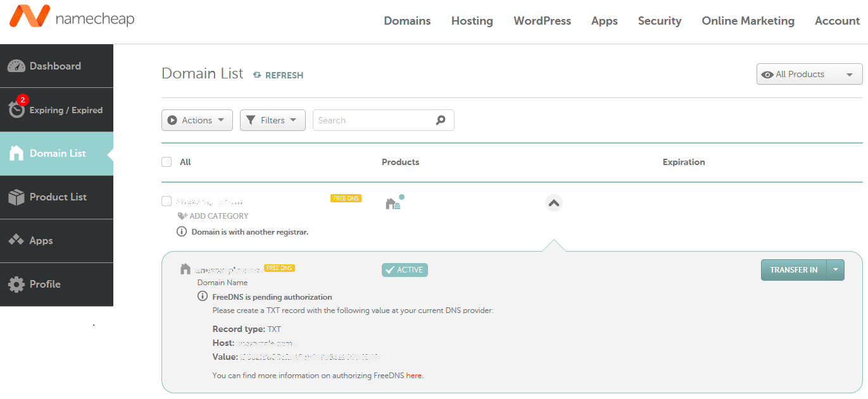868x399 pixels.
Task: Click the Domain List house icon
Action: tap(17, 153)
